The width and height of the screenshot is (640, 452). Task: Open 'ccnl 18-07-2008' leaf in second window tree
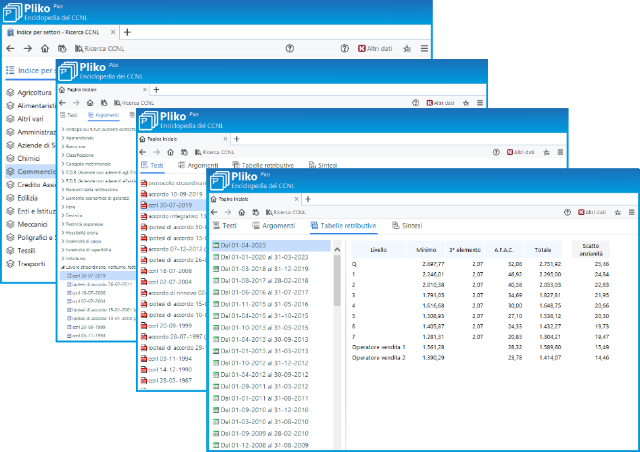[x=87, y=293]
